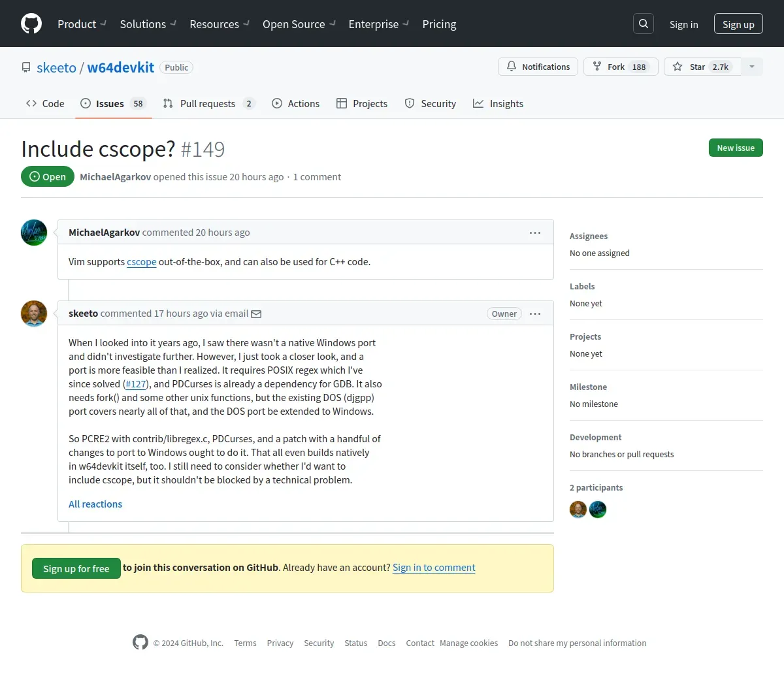This screenshot has width=784, height=680.
Task: Switch to the Code tab
Action: click(45, 103)
